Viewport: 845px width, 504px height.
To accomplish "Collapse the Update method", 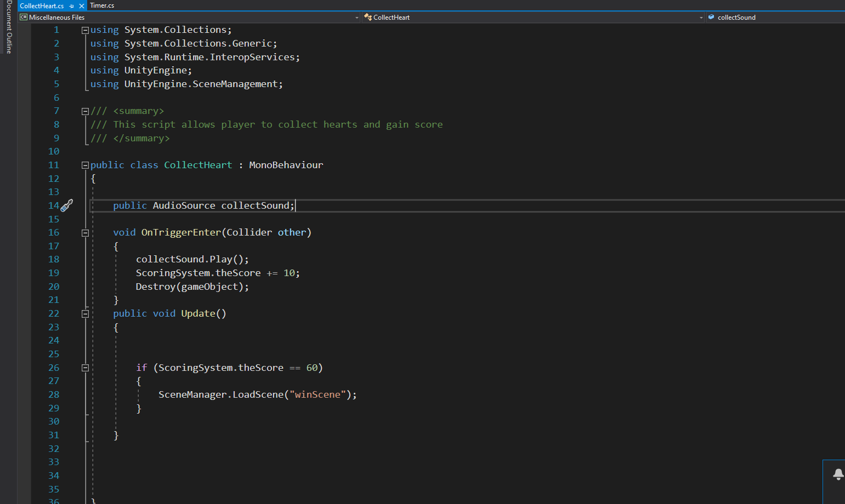I will pos(85,314).
